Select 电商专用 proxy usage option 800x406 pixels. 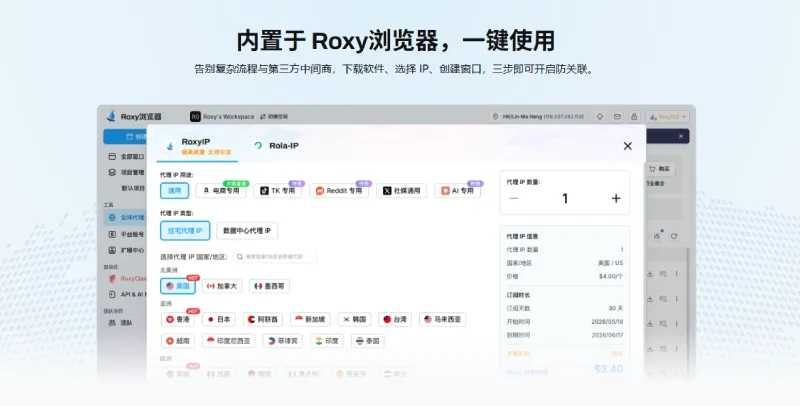pos(221,191)
